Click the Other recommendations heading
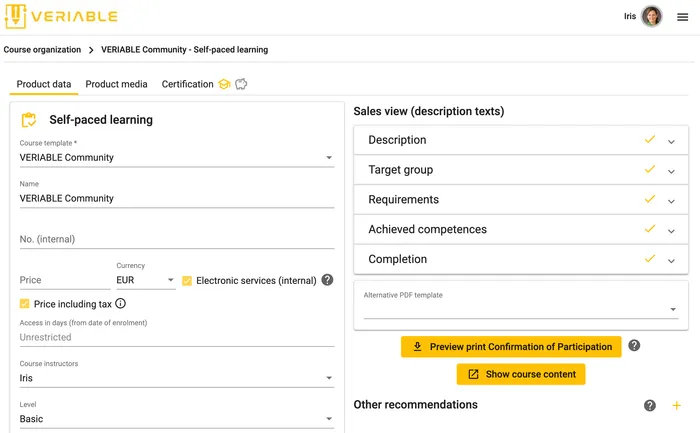The height and width of the screenshot is (433, 700). coord(416,404)
